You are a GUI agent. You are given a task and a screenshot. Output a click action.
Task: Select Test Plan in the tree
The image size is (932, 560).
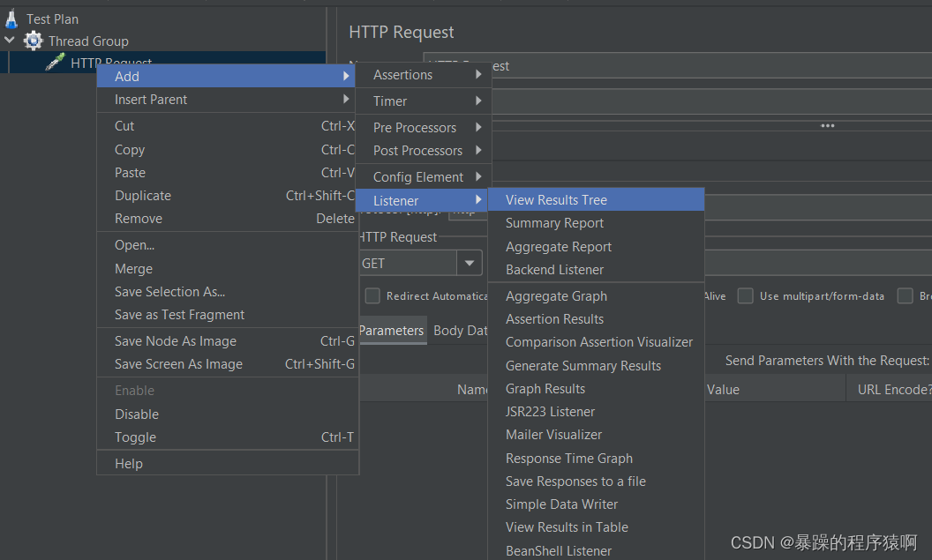[52, 19]
